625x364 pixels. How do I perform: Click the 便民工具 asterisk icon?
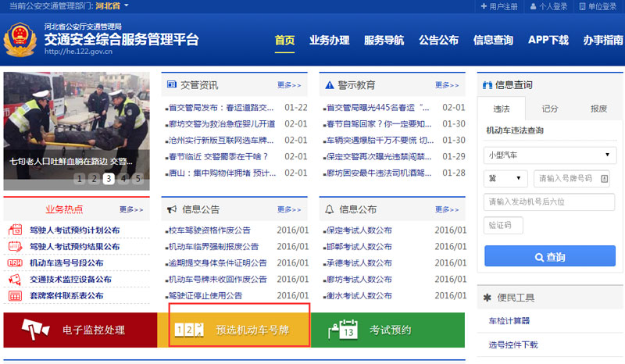tap(487, 298)
